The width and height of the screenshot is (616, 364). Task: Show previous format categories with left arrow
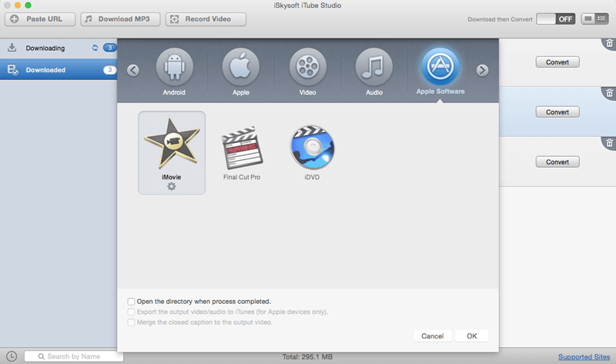coord(133,70)
